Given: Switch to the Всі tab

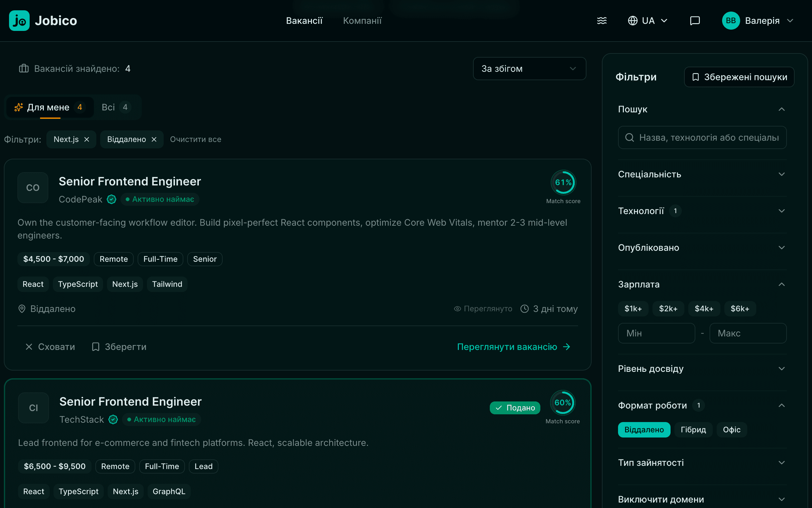Looking at the screenshot, I should pos(116,107).
